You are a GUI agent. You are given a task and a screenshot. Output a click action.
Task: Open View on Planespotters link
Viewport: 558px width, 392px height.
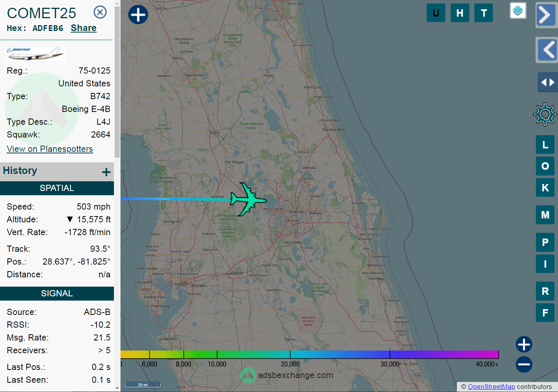[50, 149]
